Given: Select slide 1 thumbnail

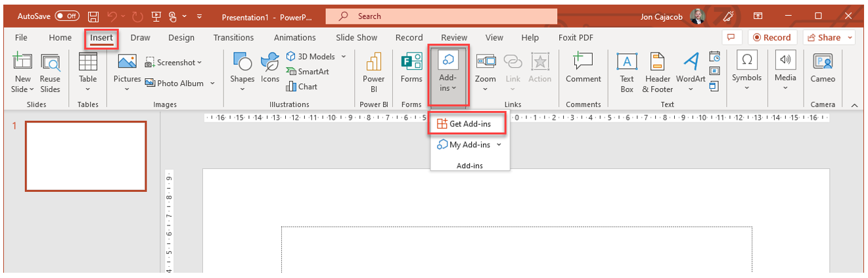Looking at the screenshot, I should [85, 156].
